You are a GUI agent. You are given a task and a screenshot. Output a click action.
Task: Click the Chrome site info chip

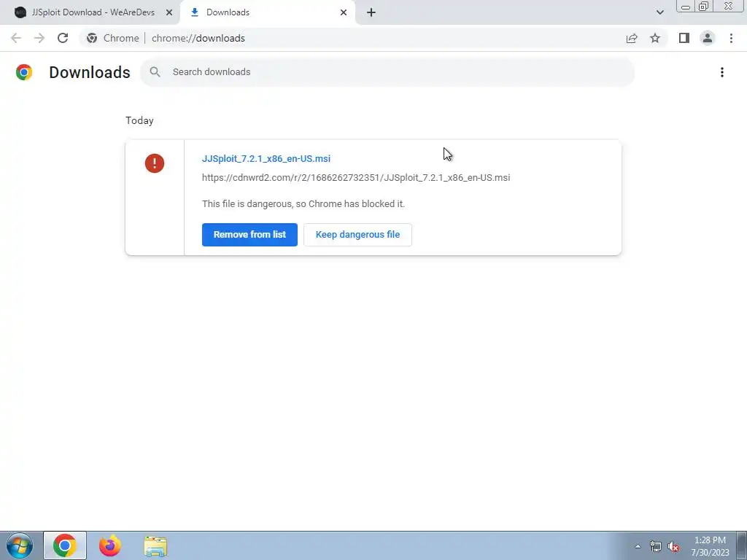click(x=113, y=38)
